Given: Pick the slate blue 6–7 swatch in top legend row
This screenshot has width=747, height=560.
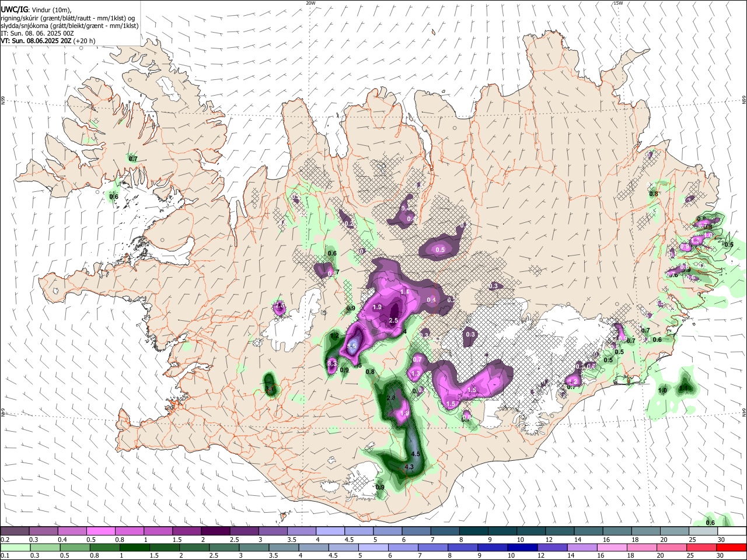Looking at the screenshot, I should pos(416,531).
